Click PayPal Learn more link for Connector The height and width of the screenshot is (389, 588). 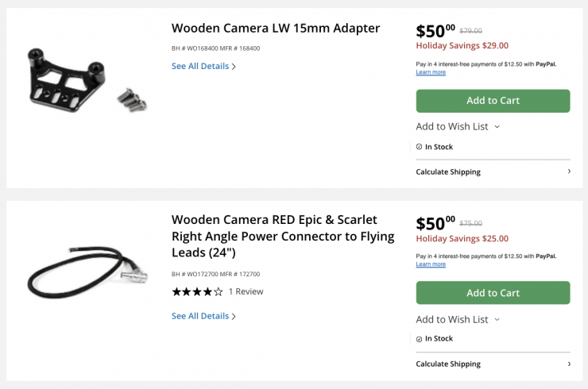click(x=431, y=264)
